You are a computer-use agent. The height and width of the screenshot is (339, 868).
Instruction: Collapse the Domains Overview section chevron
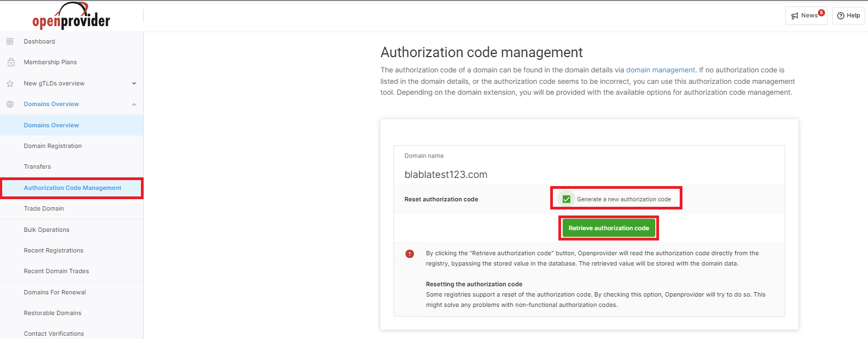[134, 104]
